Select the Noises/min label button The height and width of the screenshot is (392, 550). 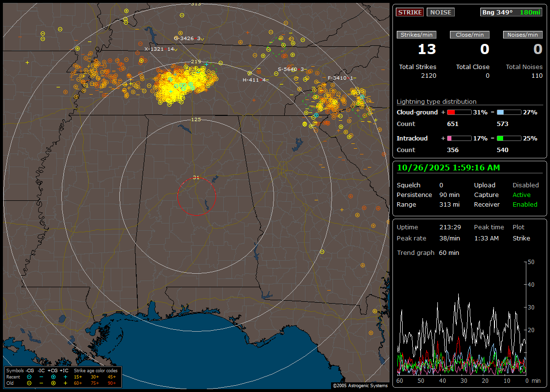tap(523, 35)
